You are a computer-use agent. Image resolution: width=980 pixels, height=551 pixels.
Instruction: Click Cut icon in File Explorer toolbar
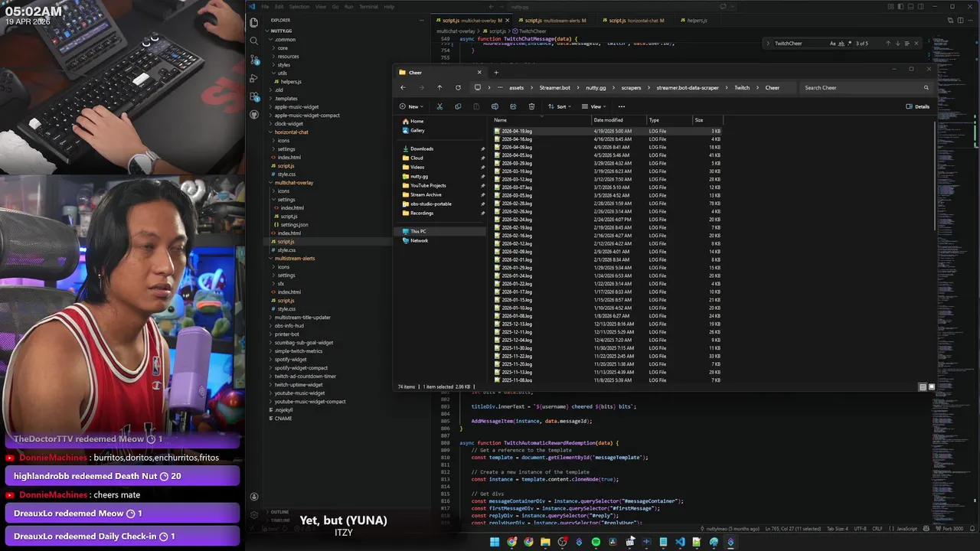[439, 106]
